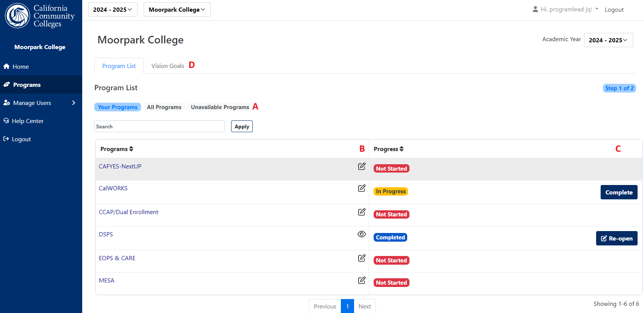The image size is (644, 313).
Task: Click the Not Started badge for EOPS & CARE
Action: 391,260
